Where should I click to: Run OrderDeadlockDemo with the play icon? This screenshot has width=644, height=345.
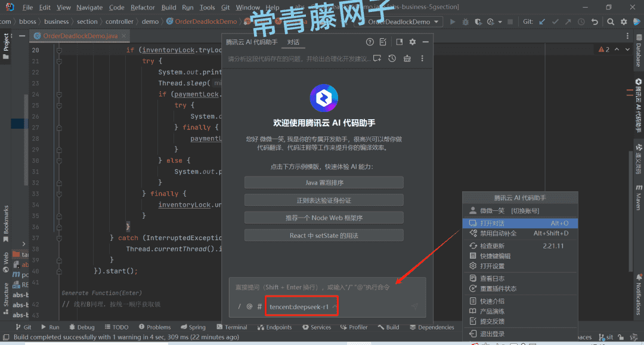click(453, 21)
